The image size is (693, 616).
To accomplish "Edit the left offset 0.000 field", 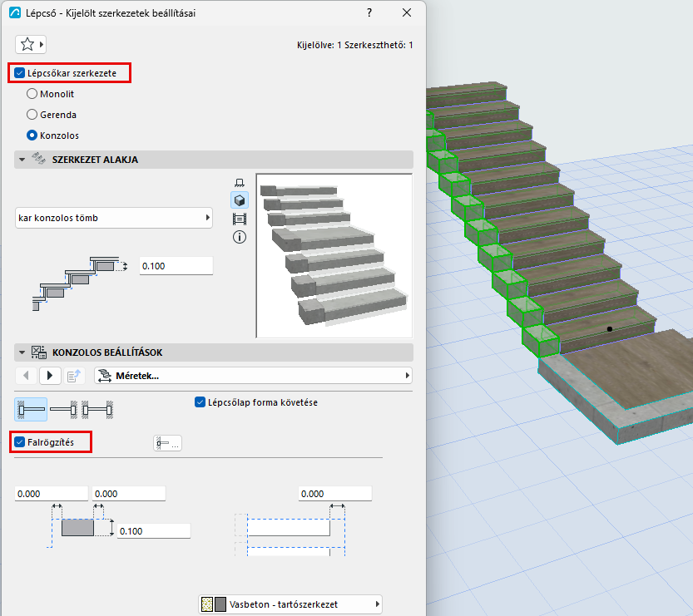I will [52, 494].
